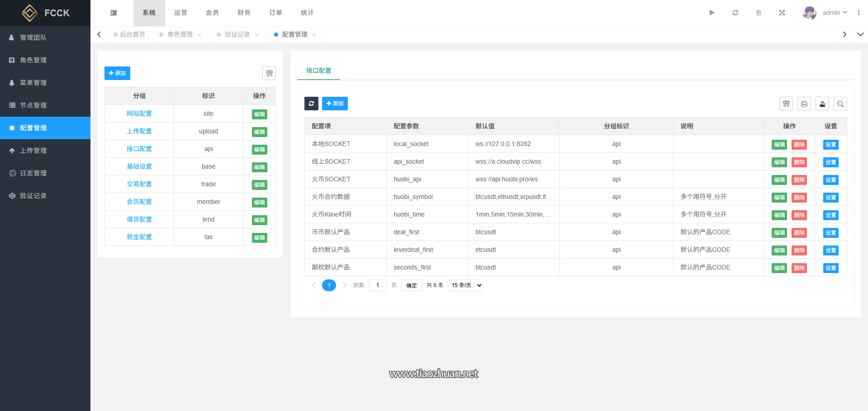The width and height of the screenshot is (868, 411).
Task: Delete the 本地SOCKET config row
Action: (799, 145)
